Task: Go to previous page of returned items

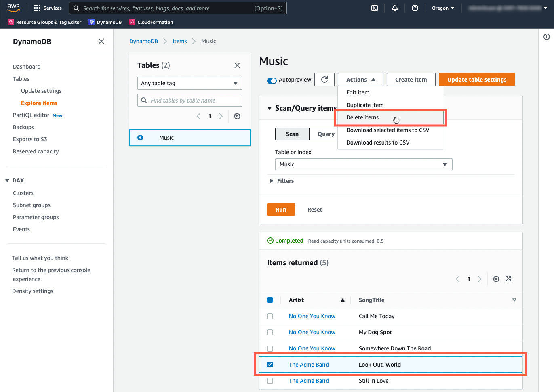Action: [457, 279]
